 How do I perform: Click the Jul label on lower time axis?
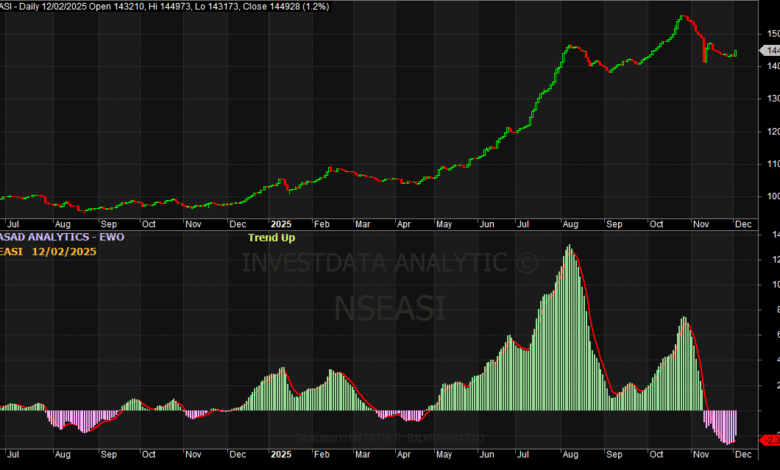pos(13,453)
